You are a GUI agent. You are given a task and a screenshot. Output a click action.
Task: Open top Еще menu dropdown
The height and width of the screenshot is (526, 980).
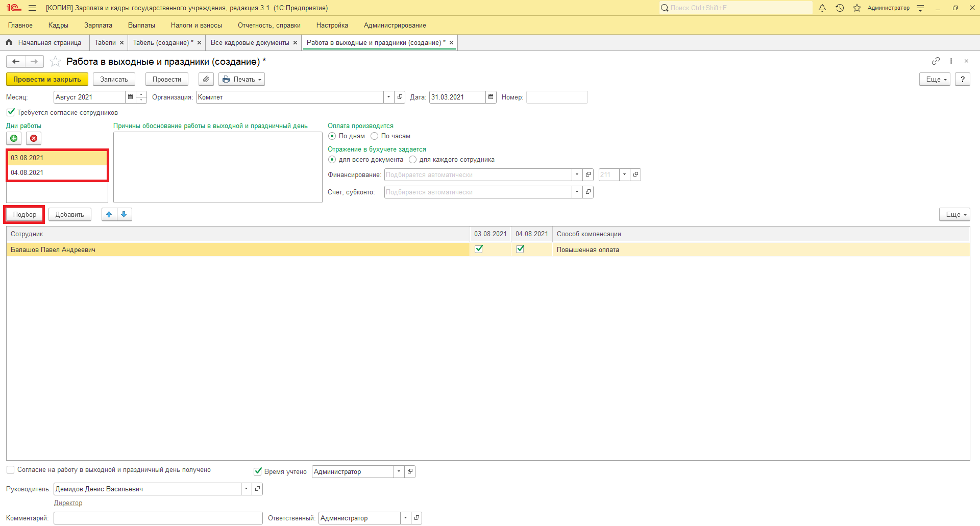[935, 80]
